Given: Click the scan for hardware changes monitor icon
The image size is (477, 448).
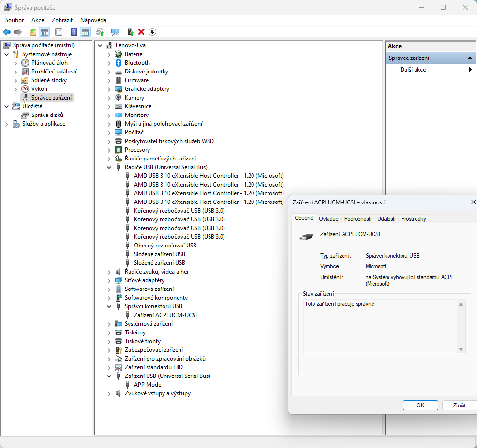Looking at the screenshot, I should tap(115, 32).
